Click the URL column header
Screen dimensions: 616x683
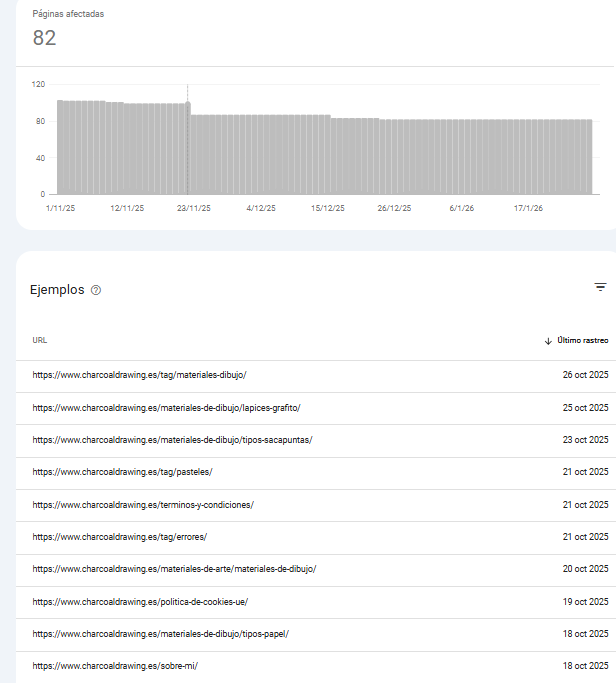[39, 341]
